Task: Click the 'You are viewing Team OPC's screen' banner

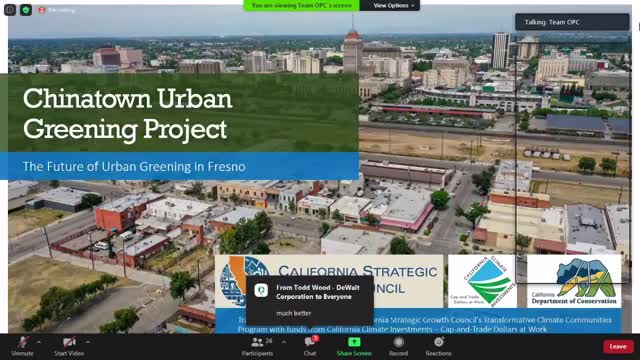Action: [x=302, y=5]
